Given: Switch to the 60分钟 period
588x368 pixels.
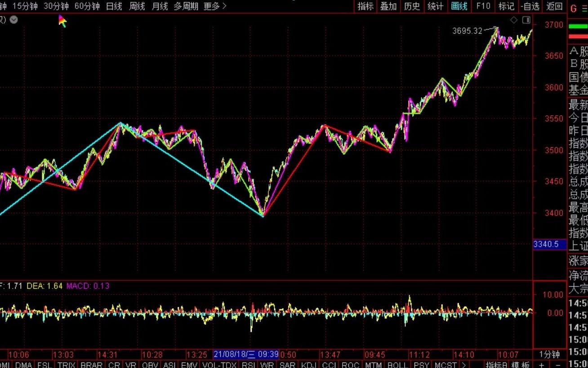Looking at the screenshot, I should (x=87, y=6).
